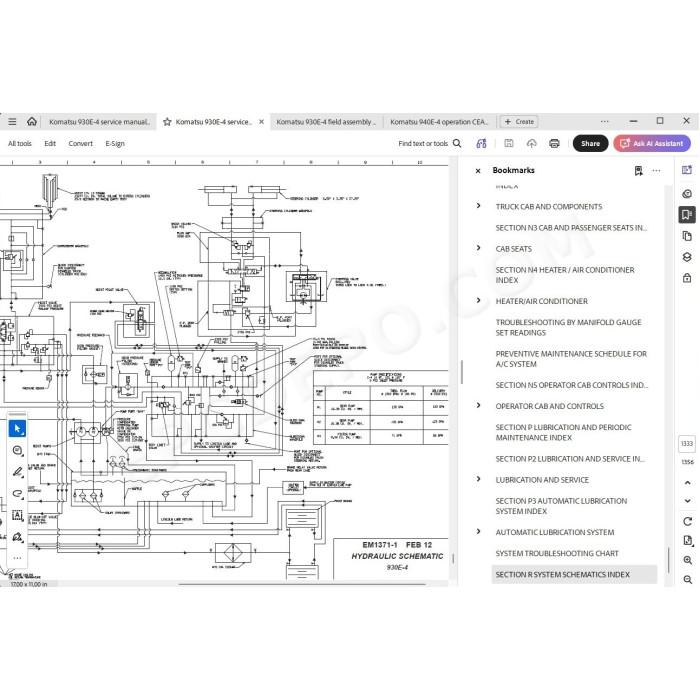Click the link sharing icon beside search
This screenshot has height=700, width=700.
(481, 143)
